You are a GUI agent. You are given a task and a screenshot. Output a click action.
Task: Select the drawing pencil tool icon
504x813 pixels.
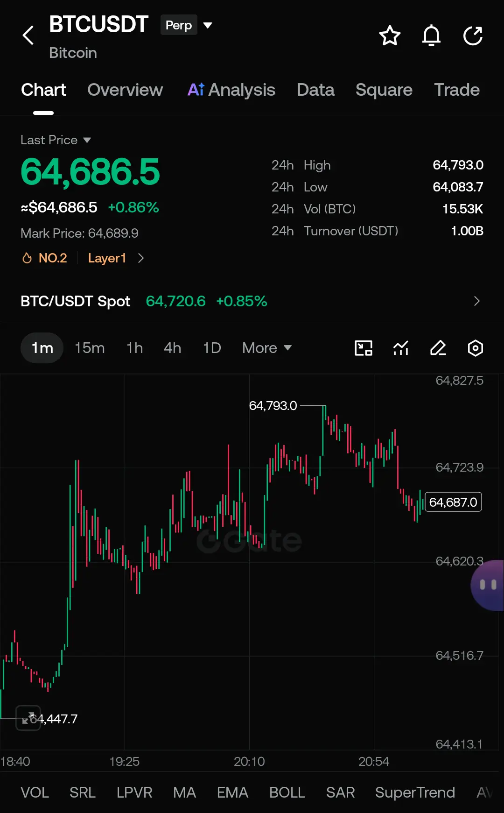pyautogui.click(x=438, y=348)
